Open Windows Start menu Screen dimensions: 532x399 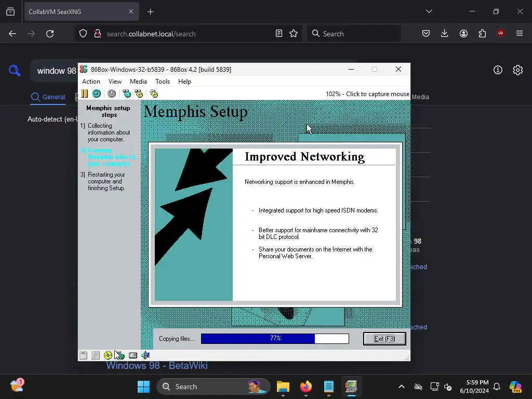pyautogui.click(x=143, y=387)
